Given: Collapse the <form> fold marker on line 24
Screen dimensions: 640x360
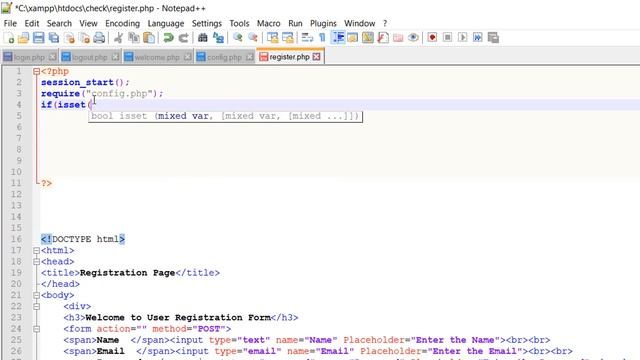Looking at the screenshot, I should click(36, 329).
